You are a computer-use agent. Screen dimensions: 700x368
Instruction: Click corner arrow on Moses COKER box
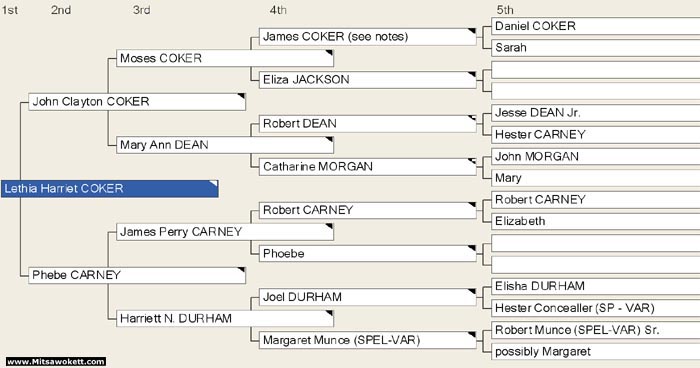329,53
